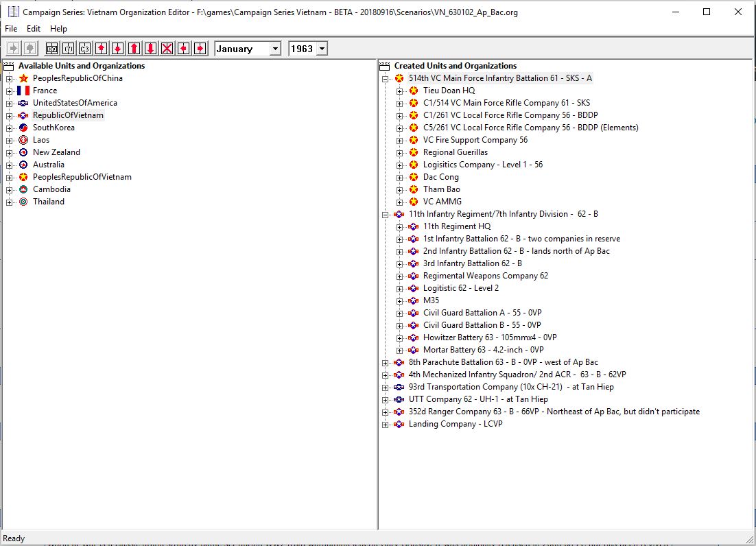Click the New Zealand roundel icon
This screenshot has width=756, height=546.
pyautogui.click(x=23, y=152)
